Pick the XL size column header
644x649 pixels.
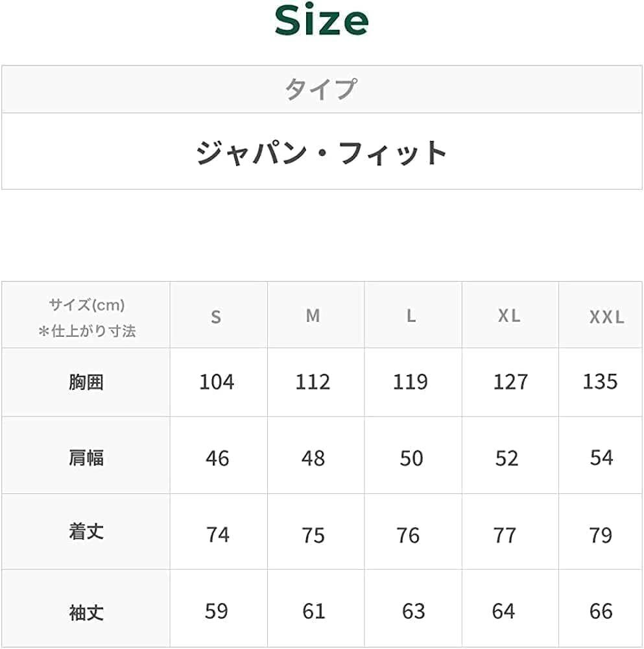coord(509,316)
